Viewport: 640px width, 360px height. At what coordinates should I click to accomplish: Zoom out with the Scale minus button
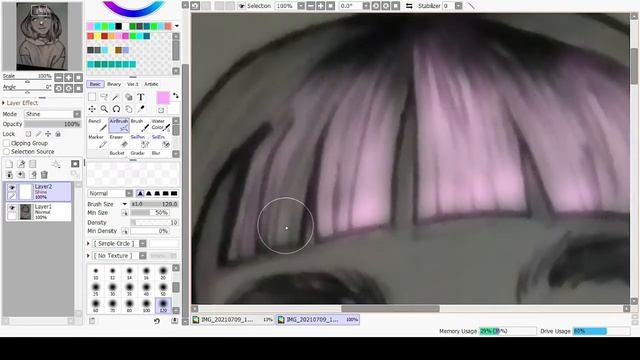click(x=59, y=78)
